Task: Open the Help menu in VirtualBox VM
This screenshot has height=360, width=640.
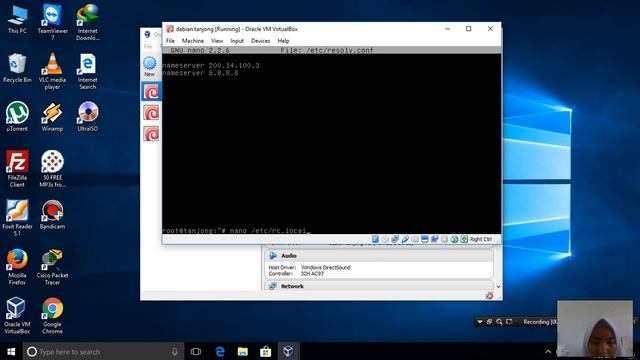Action: (x=283, y=41)
